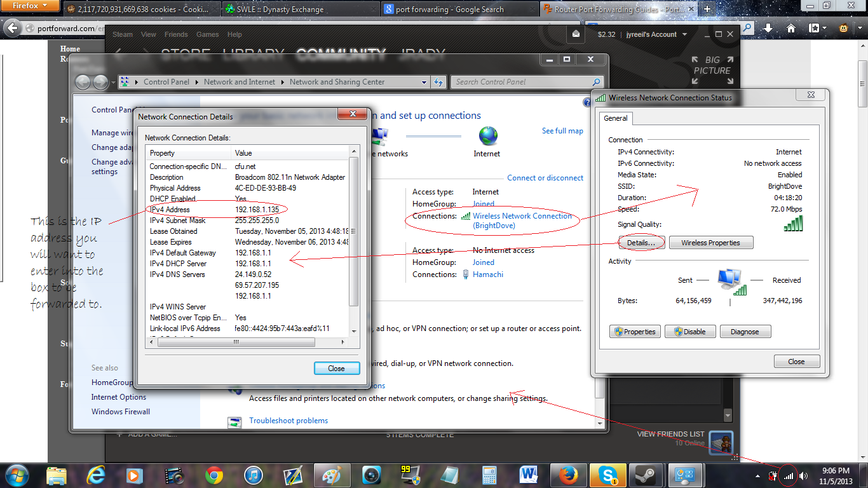Expand the Control Panel breadcrumb arrow after 'Control Panel'
Viewport: 868px width, 488px height.
point(197,82)
